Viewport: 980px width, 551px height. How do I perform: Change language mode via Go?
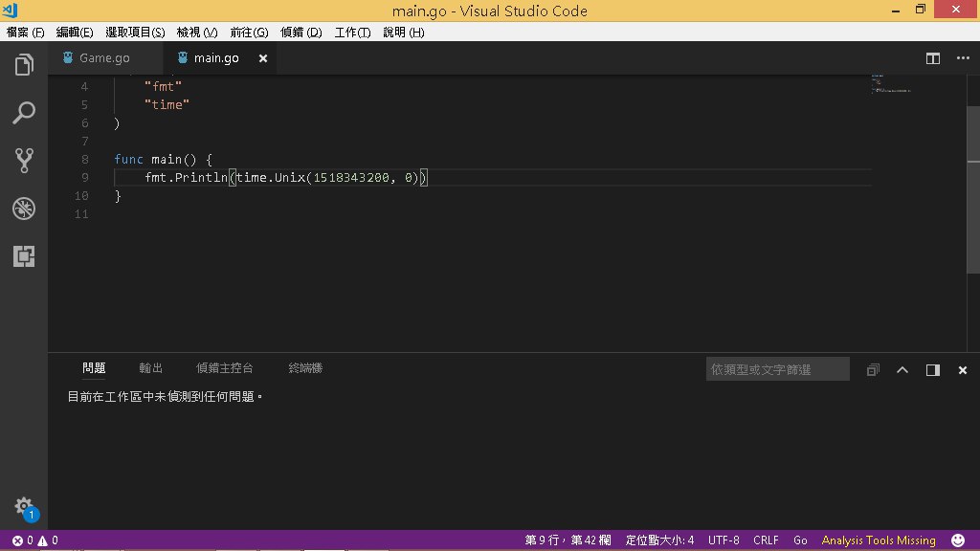(800, 540)
